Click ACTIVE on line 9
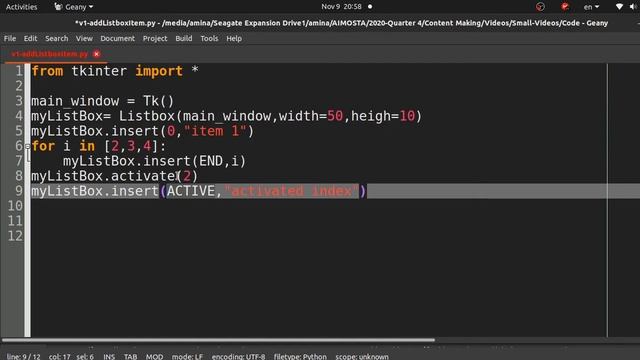This screenshot has height=360, width=640. [x=191, y=191]
